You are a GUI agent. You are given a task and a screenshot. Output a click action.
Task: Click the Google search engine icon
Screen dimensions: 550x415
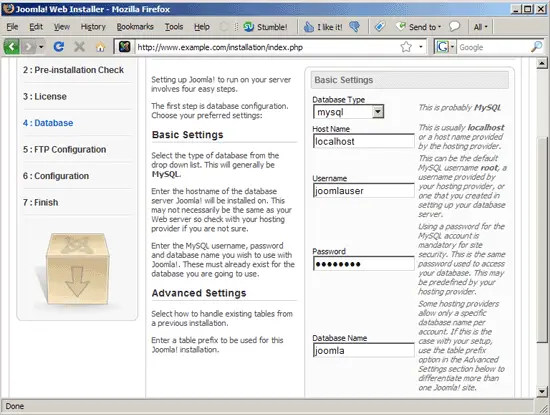(443, 47)
